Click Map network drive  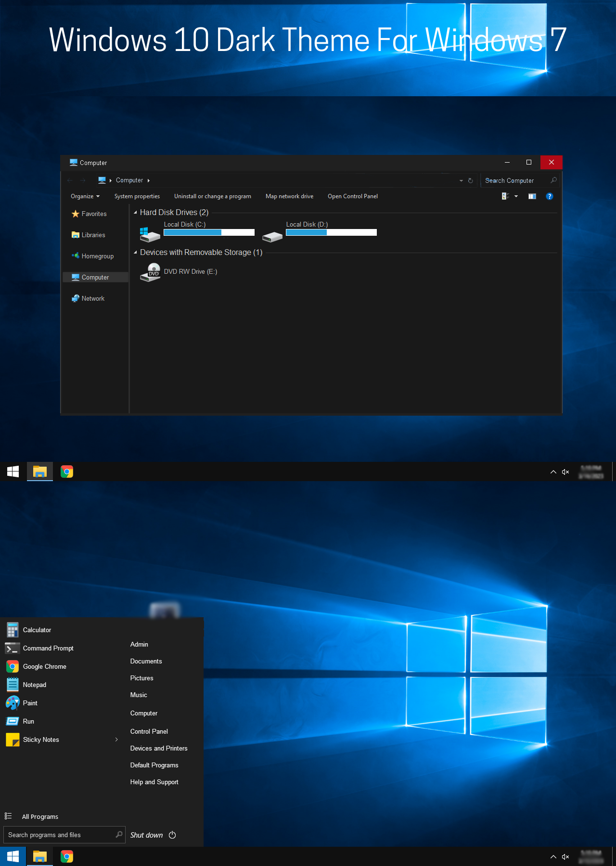[x=289, y=196]
